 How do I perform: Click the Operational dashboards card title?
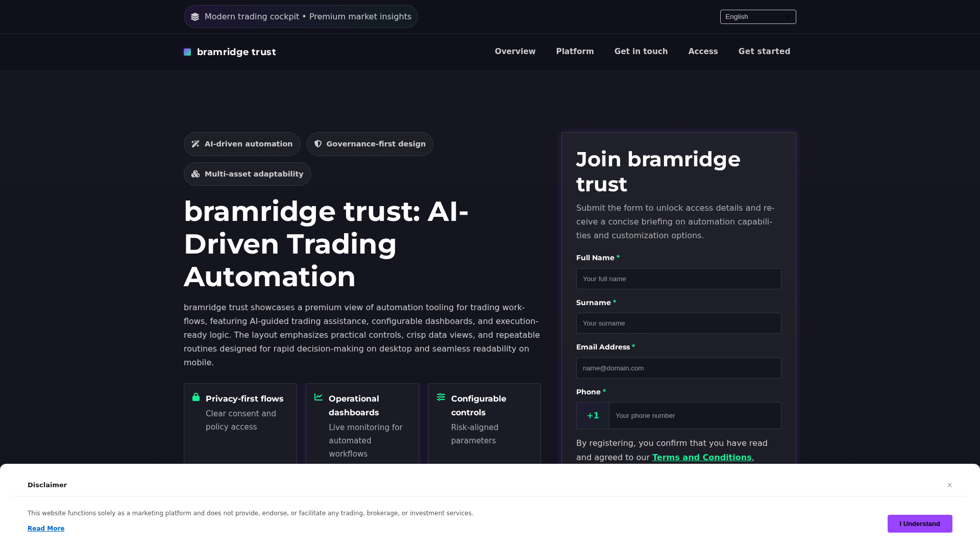point(354,406)
